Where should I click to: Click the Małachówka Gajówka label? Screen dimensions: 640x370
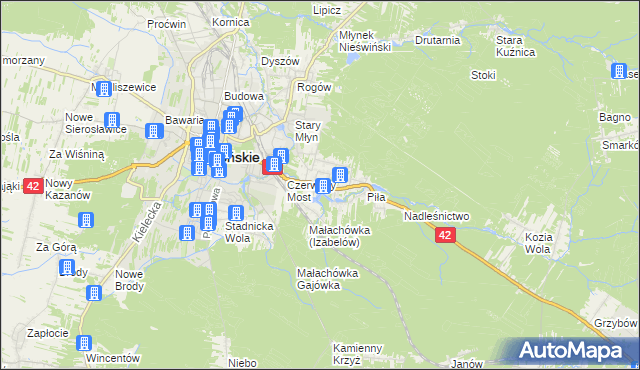(327, 279)
